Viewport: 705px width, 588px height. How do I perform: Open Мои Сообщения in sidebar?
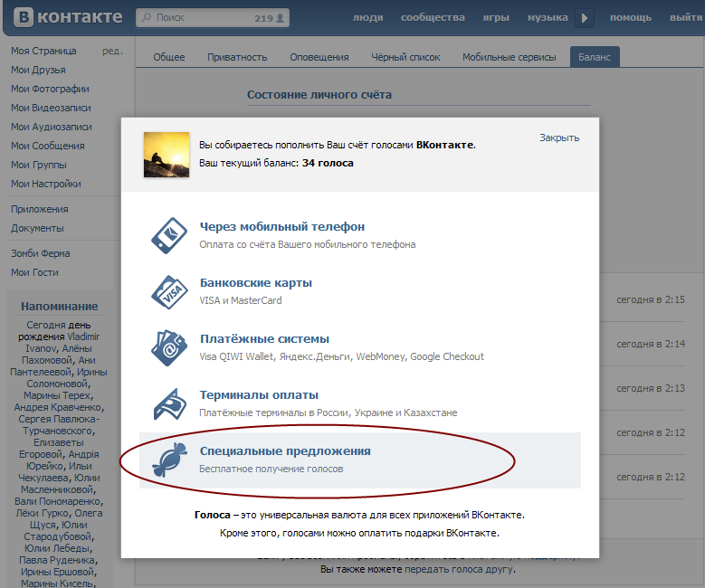tap(48, 146)
